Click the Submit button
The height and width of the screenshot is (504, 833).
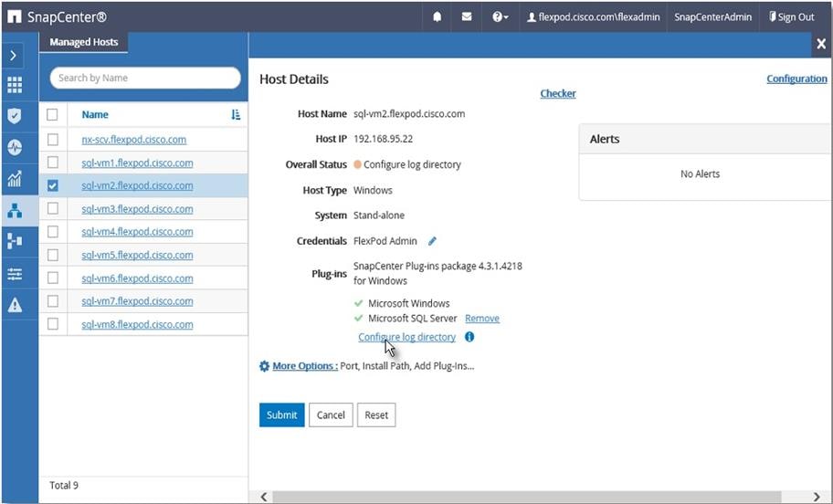tap(282, 415)
